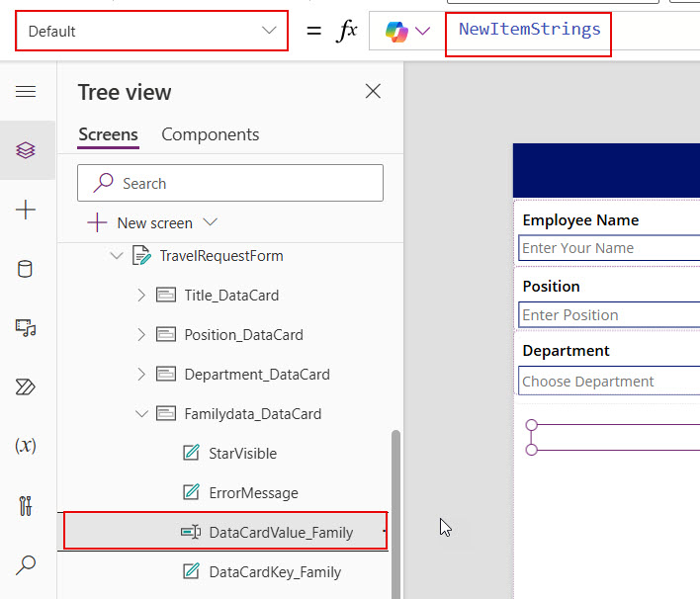Image resolution: width=700 pixels, height=599 pixels.
Task: Switch to the Components tab
Action: tap(211, 134)
